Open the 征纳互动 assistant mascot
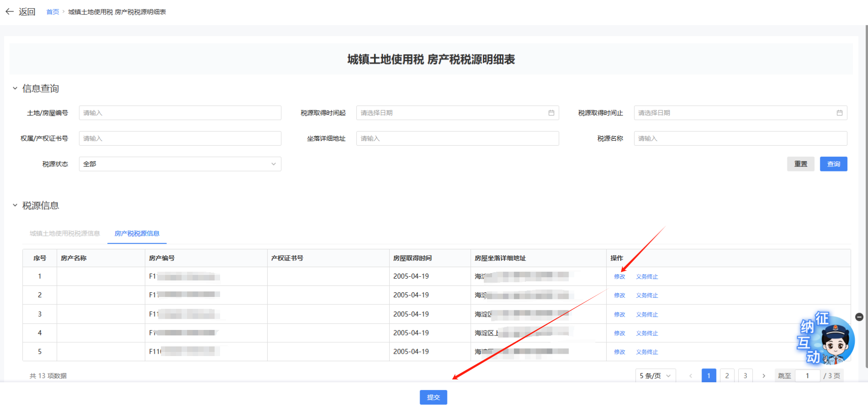 [826, 338]
